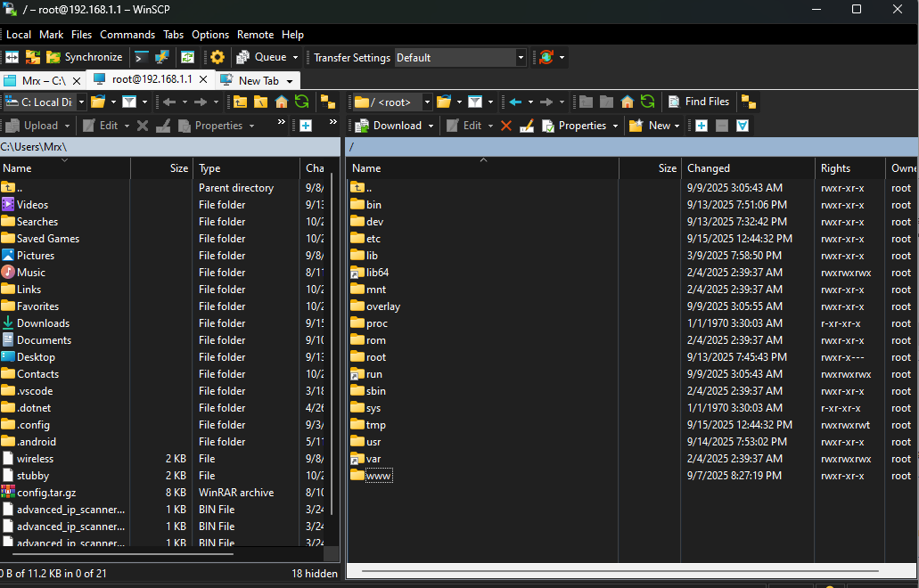919x588 pixels.
Task: Click remote panel Select Files plus icon
Action: [702, 126]
